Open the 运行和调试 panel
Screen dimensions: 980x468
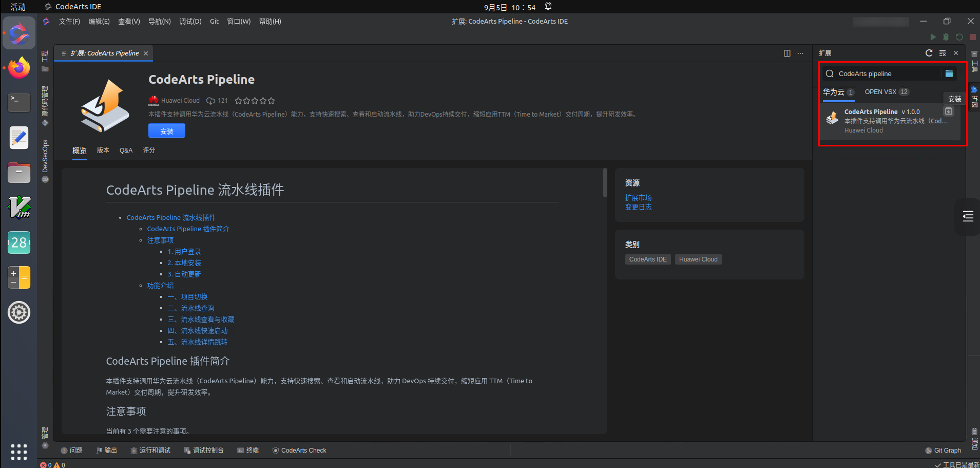[150, 451]
